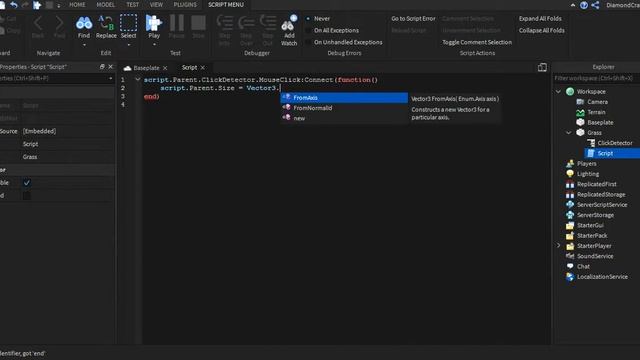Switch to the Baseplate document tab

(x=146, y=68)
